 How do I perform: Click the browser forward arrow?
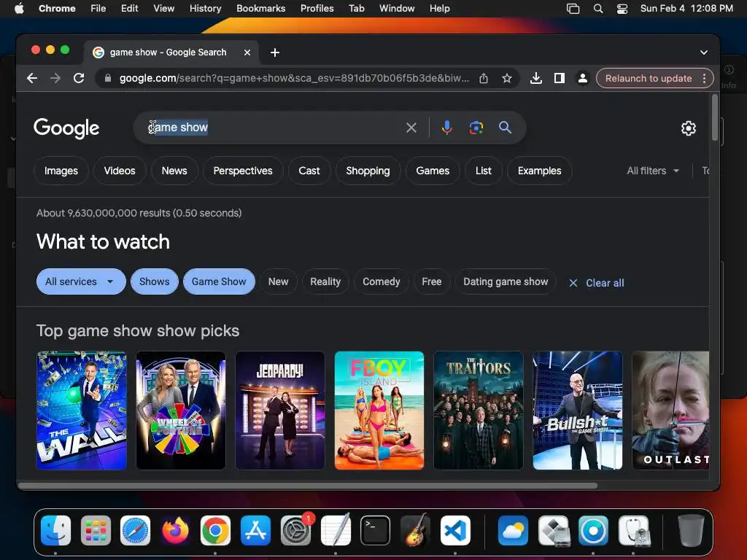[55, 78]
